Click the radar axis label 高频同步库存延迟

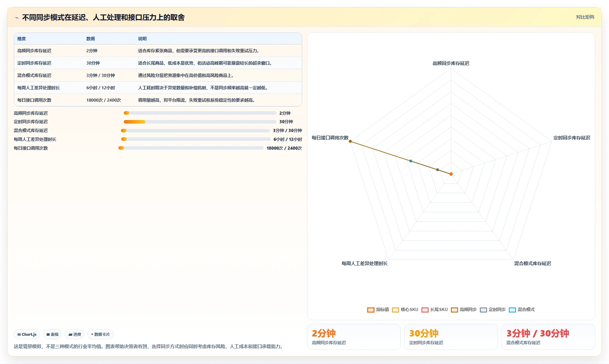451,64
